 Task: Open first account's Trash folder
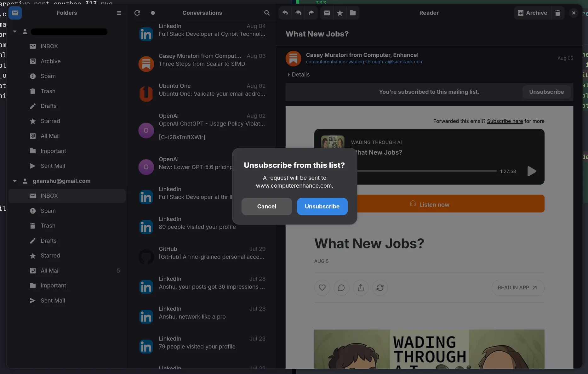tap(67, 91)
